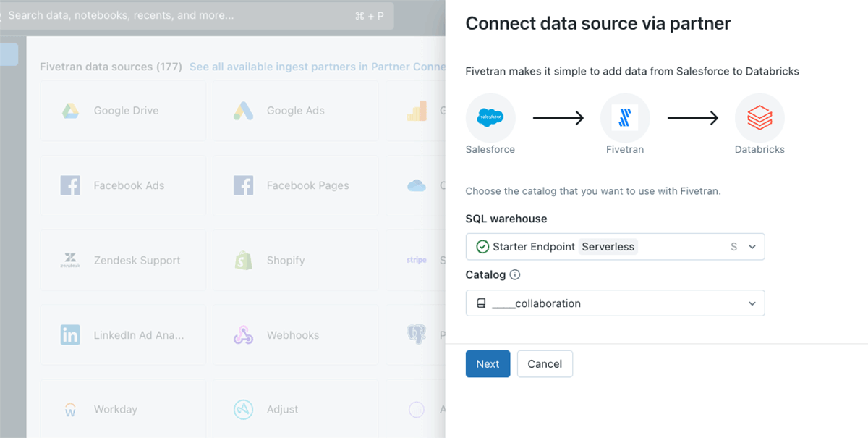Open the Catalog dropdown selector
Image resolution: width=868 pixels, height=438 pixels.
(x=615, y=303)
